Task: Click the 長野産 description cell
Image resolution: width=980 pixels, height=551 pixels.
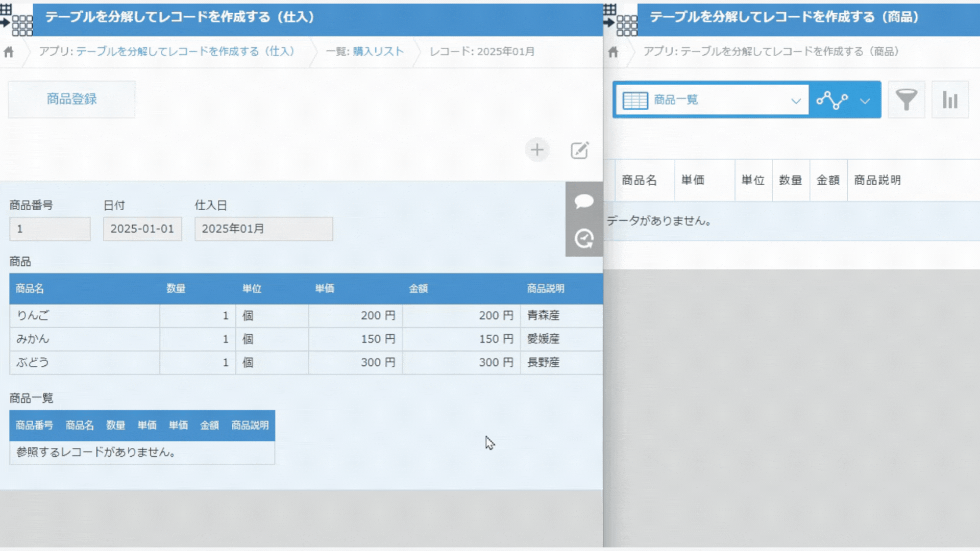Action: click(561, 363)
